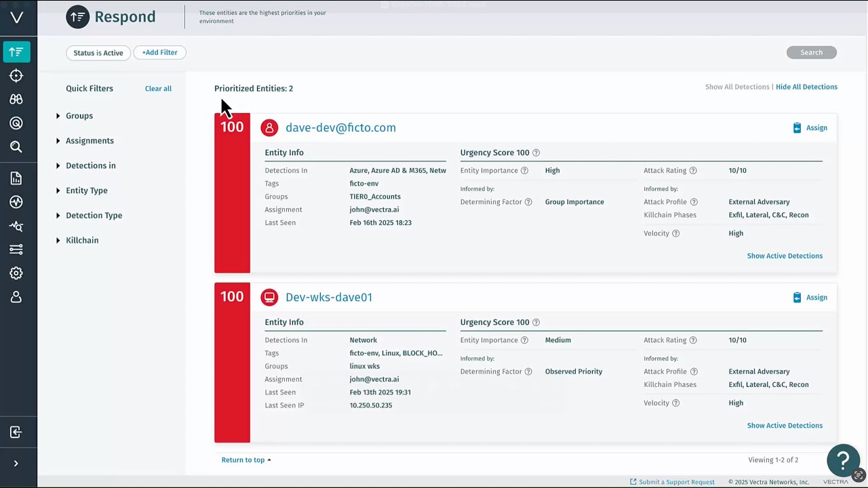Open help for Attack Rating on dave-dev card
The image size is (868, 488).
coord(693,171)
